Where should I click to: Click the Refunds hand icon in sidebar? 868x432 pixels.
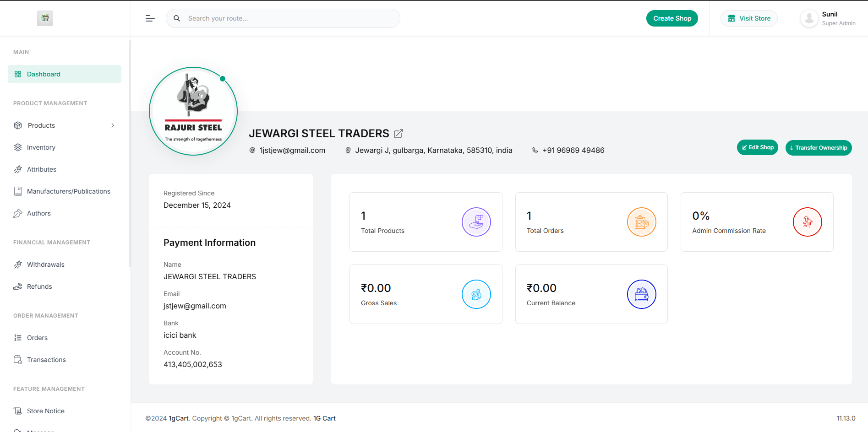pos(18,286)
